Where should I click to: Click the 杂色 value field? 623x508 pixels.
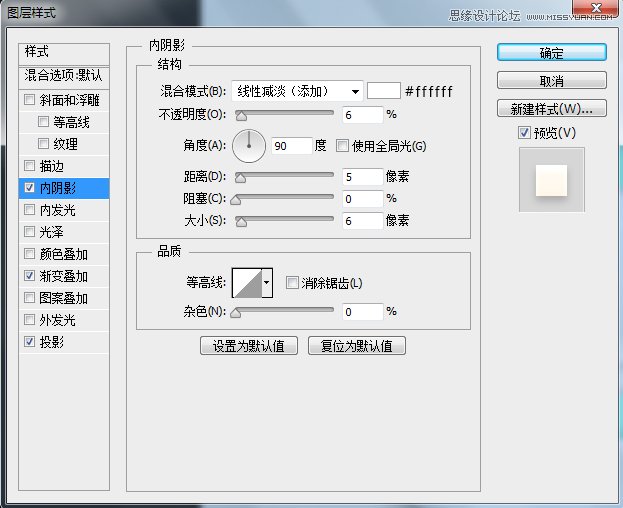point(362,312)
